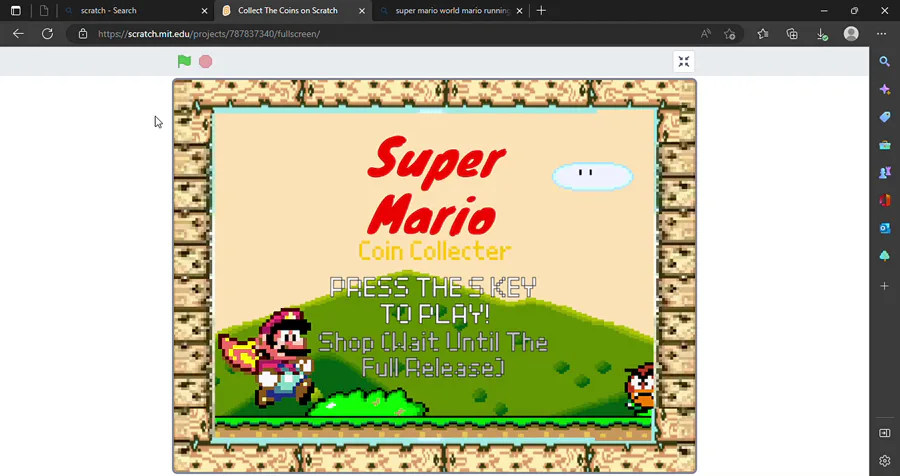Close the scratch - Search tab
The height and width of the screenshot is (476, 900).
tap(204, 10)
